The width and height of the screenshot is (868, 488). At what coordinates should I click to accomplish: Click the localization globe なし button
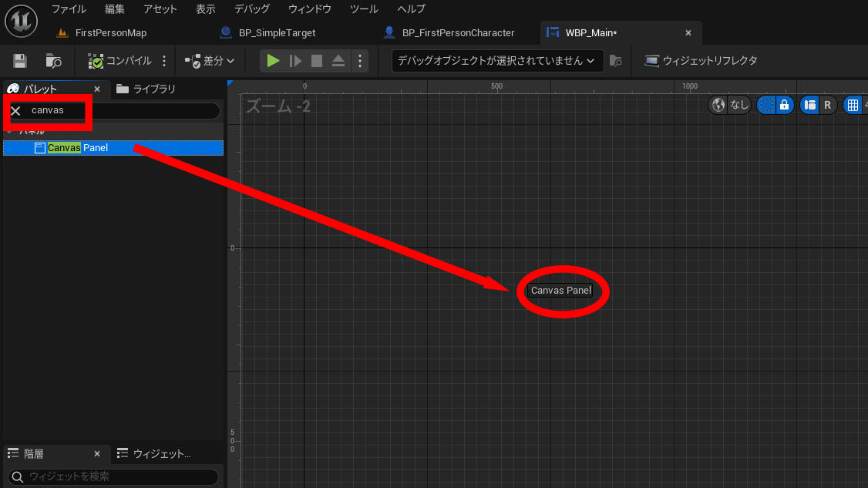point(729,105)
